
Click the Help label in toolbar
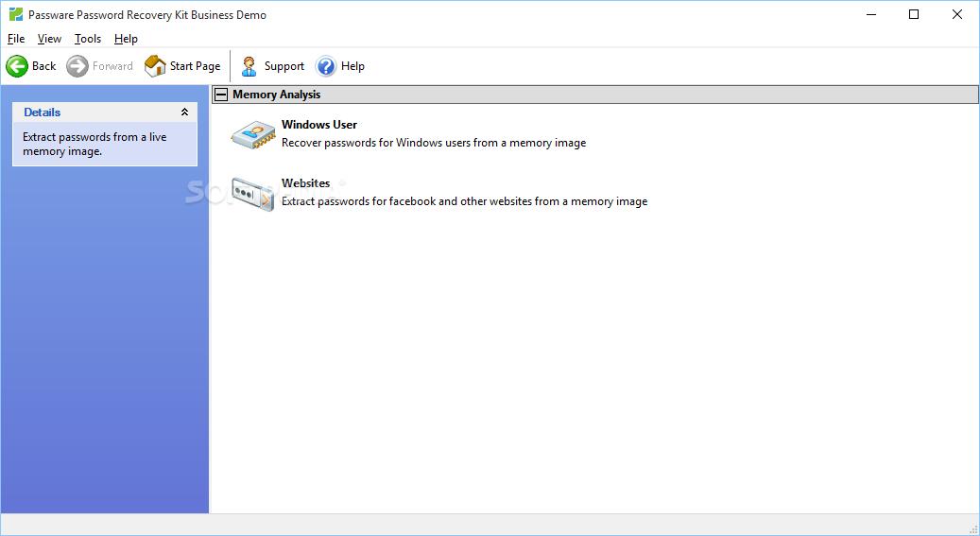352,65
